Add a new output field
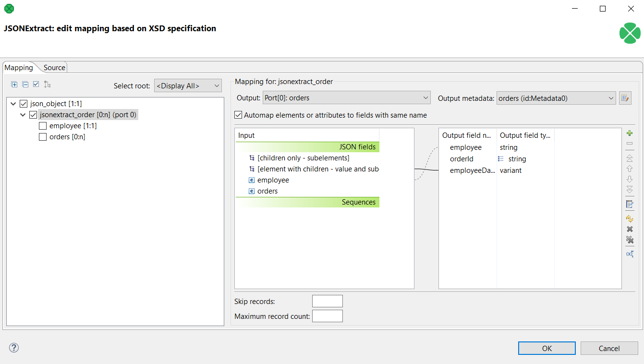The width and height of the screenshot is (644, 364). (630, 133)
